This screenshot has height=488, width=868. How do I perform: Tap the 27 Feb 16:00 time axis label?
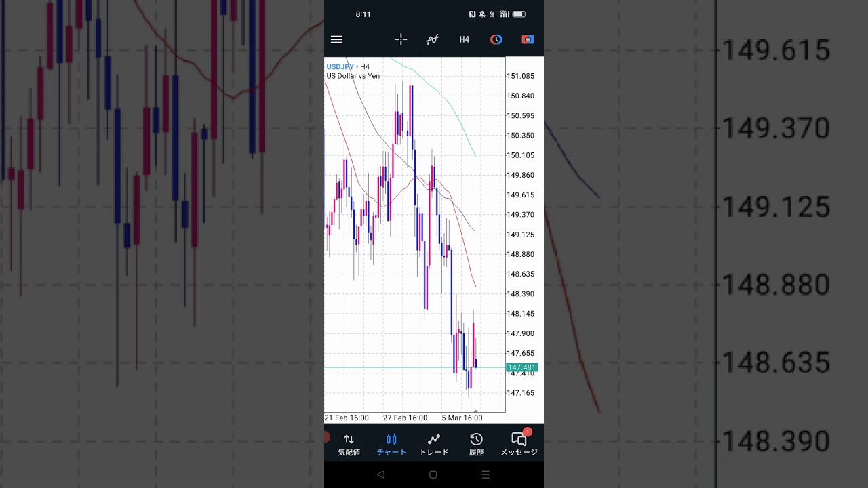pyautogui.click(x=405, y=418)
